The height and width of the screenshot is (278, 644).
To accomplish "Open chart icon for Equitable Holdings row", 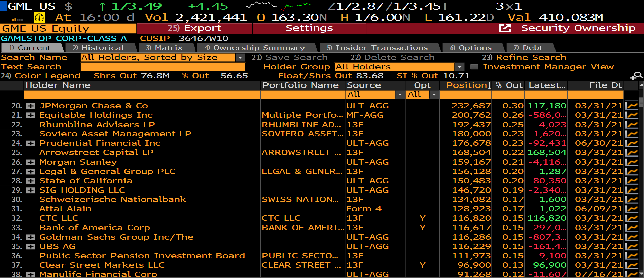I will click(x=632, y=115).
